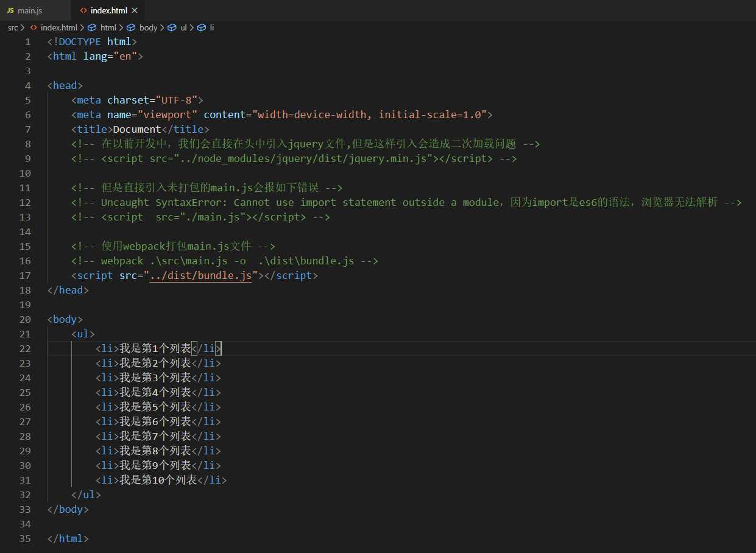Click the 我是第10个列表 list item
The image size is (756, 553).
coord(161,480)
